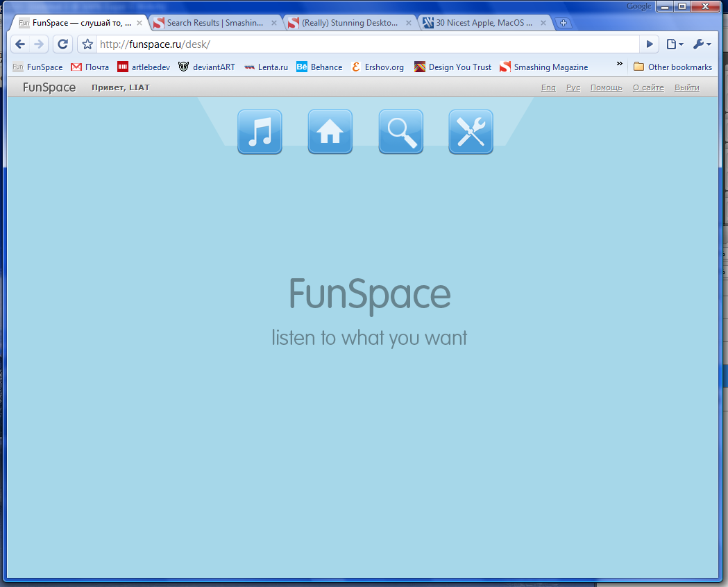Go to the FunSpace home icon

coord(330,132)
